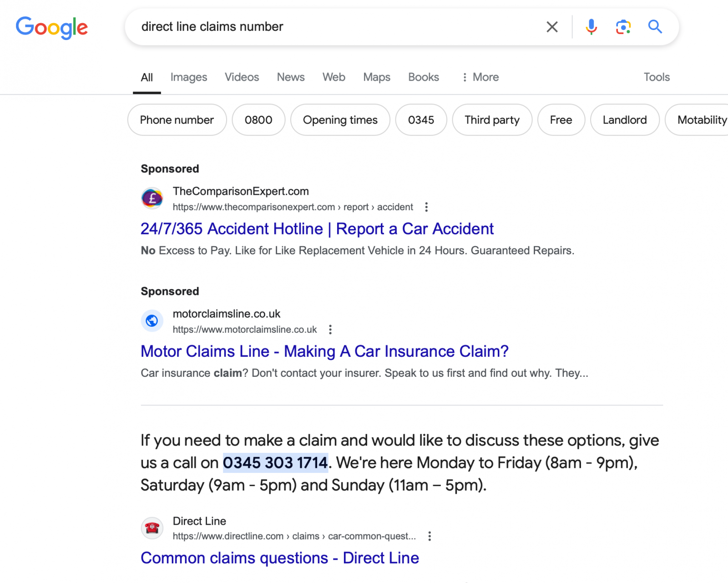728x583 pixels.
Task: Apply the Free filter chip
Action: point(561,120)
